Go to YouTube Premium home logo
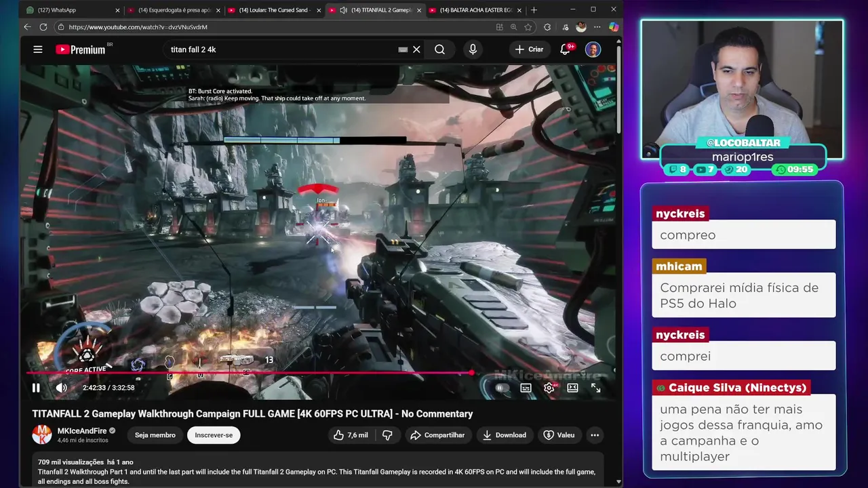 coord(81,49)
